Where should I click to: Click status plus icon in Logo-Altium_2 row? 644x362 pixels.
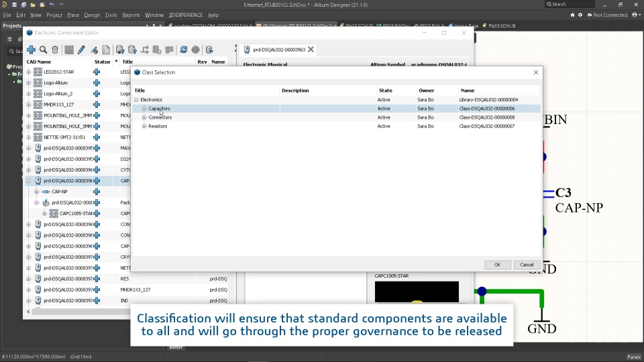(97, 94)
